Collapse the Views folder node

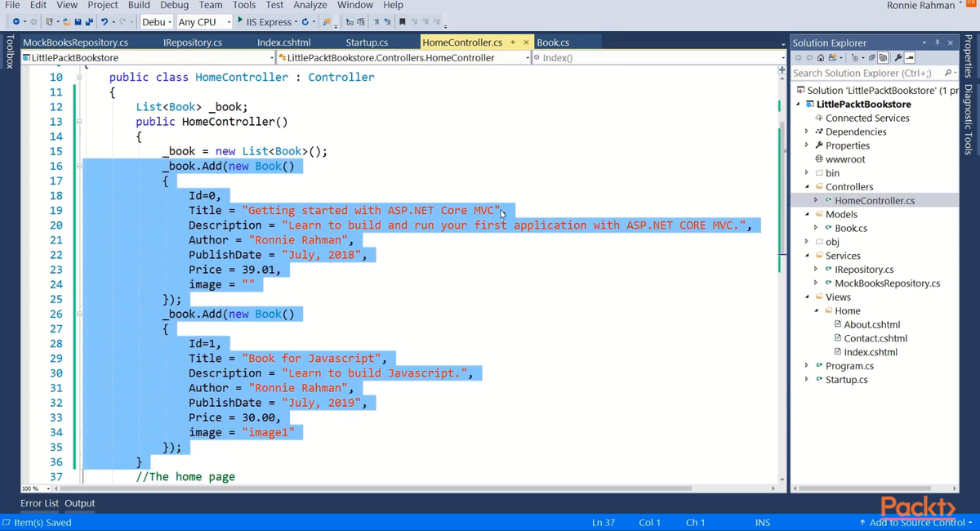point(807,297)
